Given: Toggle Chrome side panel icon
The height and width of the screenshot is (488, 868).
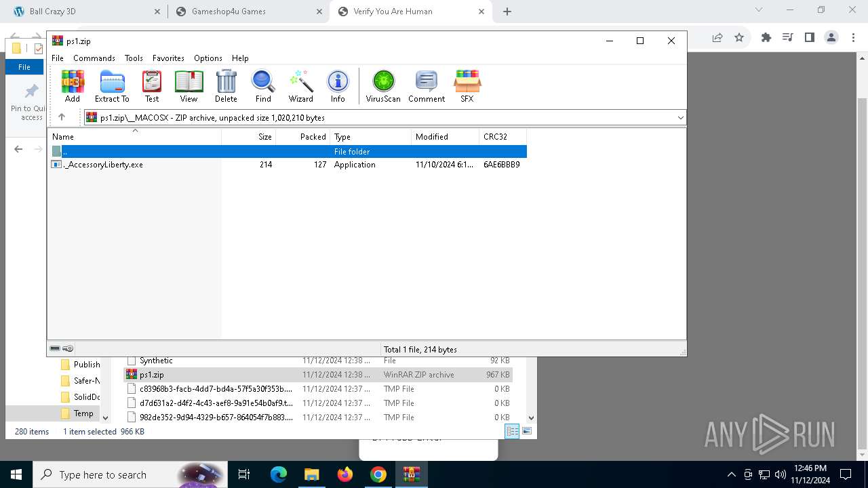Looking at the screenshot, I should pos(810,38).
